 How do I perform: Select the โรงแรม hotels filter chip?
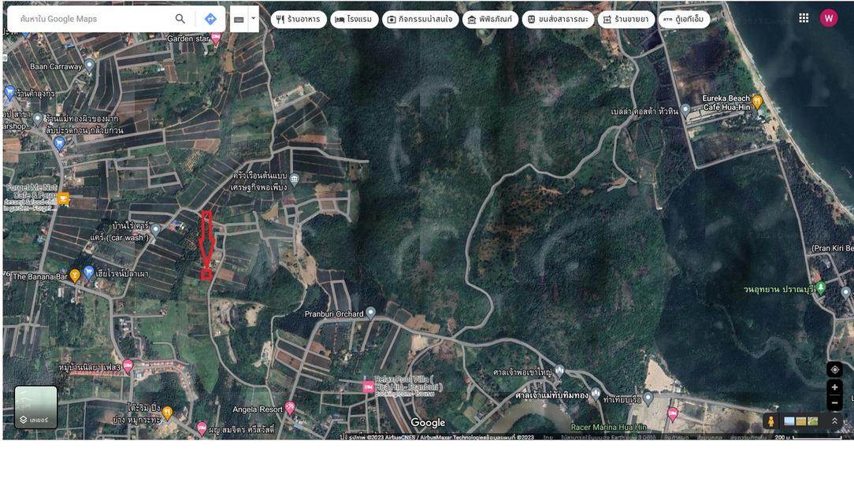354,19
